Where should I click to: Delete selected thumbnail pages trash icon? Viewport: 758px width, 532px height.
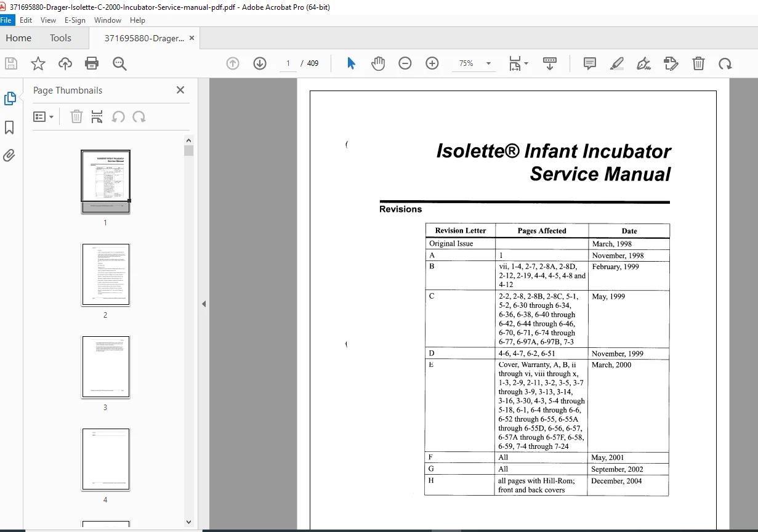76,116
